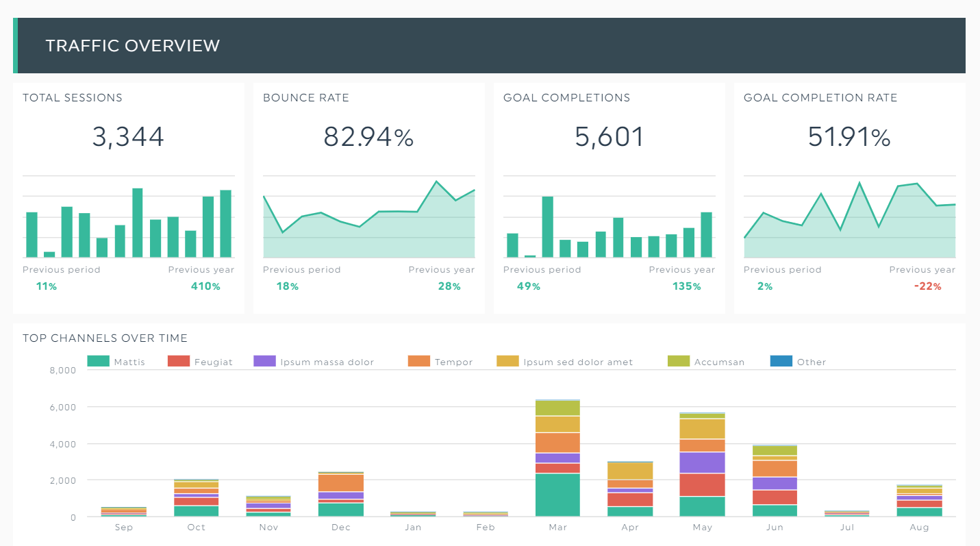
Task: Select the Goal Completion Rate value 51.91%
Action: tap(849, 136)
